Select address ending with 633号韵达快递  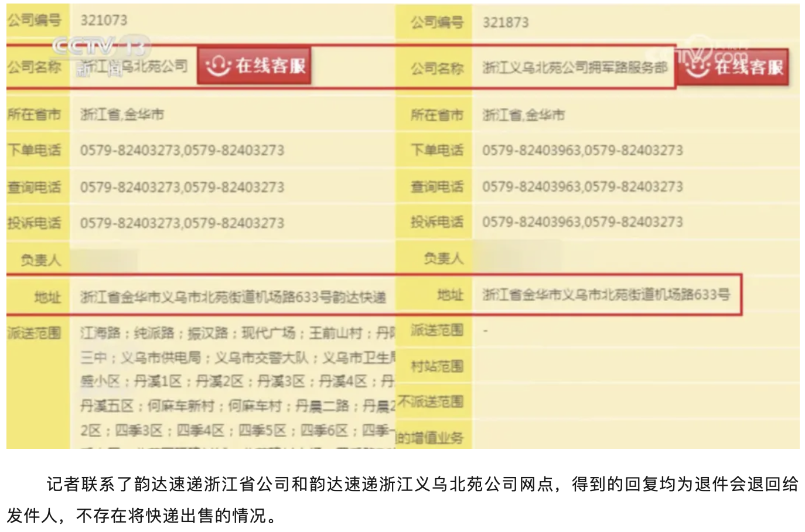point(233,297)
